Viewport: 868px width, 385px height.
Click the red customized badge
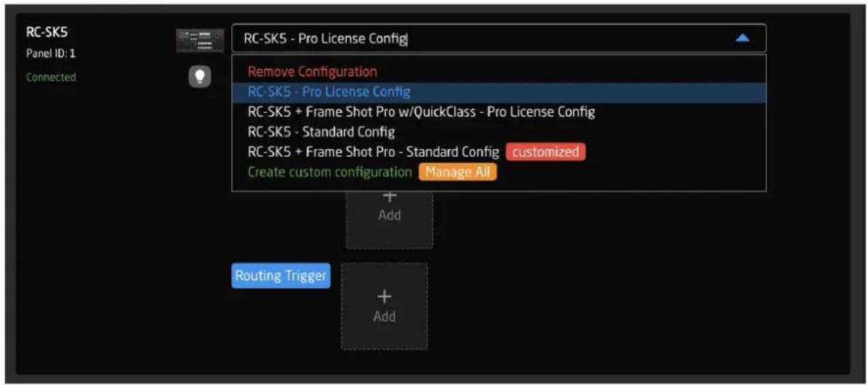click(x=545, y=152)
